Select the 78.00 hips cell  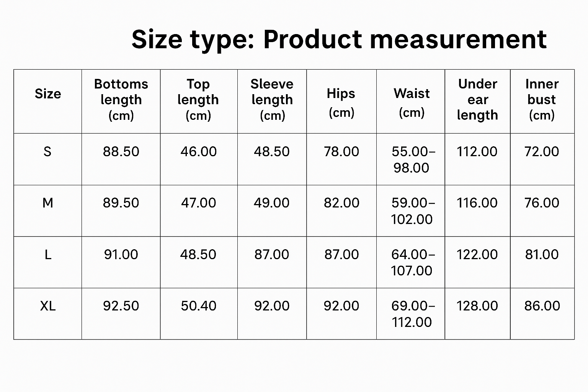341,152
